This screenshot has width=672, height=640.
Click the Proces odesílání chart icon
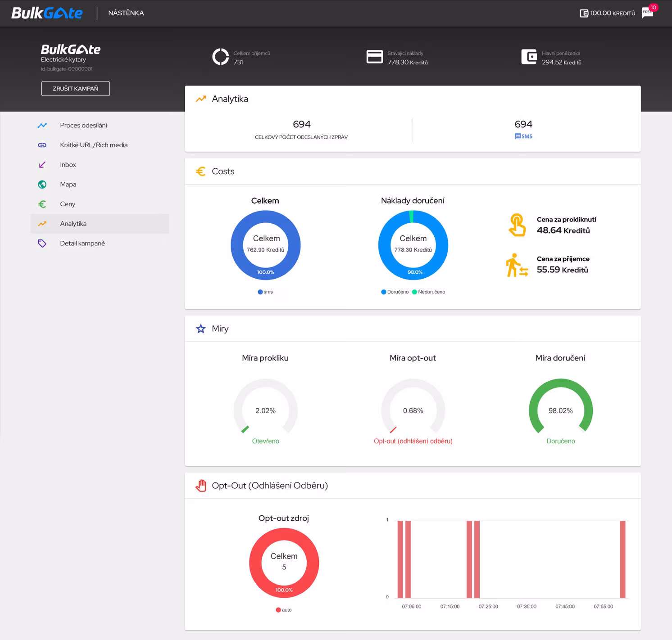click(42, 126)
